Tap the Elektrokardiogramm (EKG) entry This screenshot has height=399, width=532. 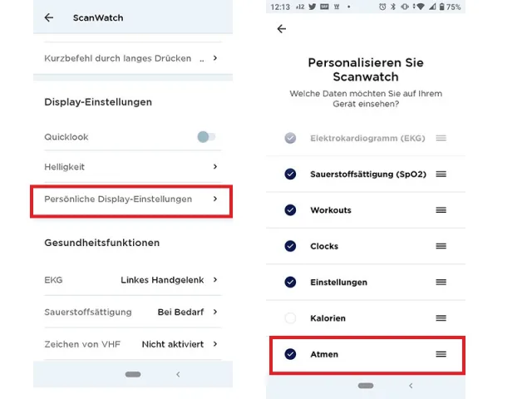[367, 138]
